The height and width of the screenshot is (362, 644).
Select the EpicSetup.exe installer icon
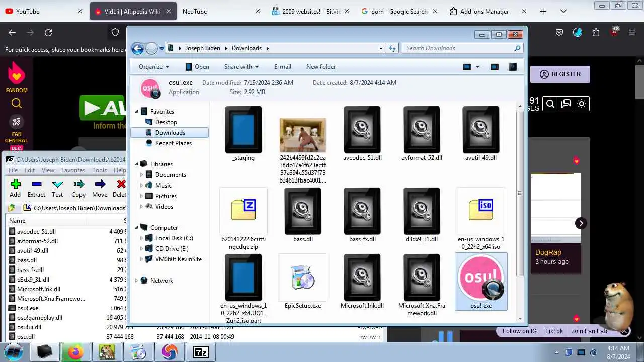pos(303,278)
